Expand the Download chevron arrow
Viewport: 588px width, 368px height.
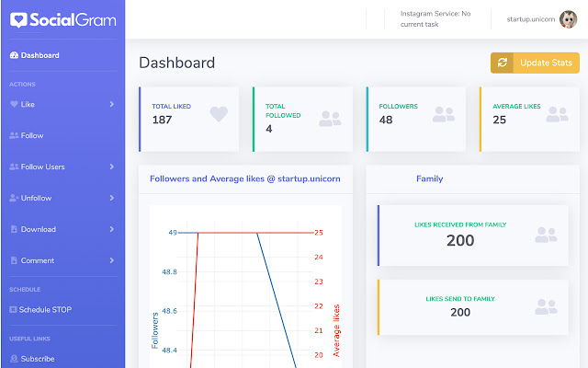tap(112, 229)
